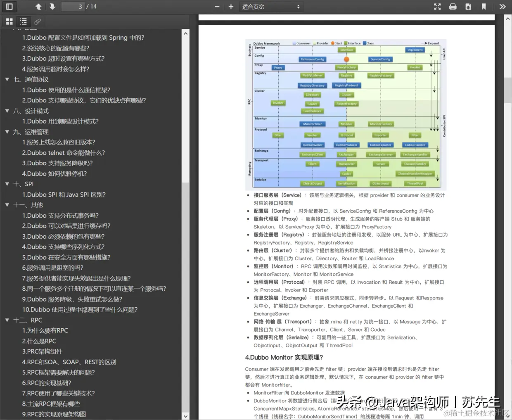512x420 pixels.
Task: Go to next page arrow
Action: coord(52,7)
